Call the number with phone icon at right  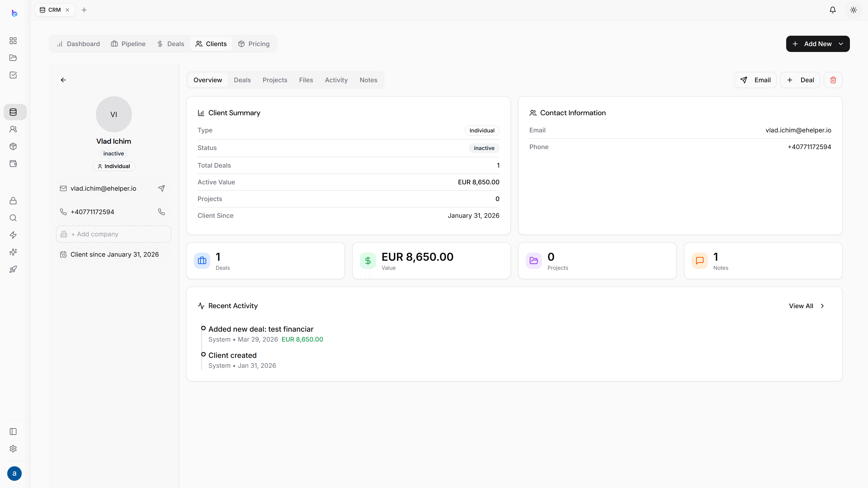coord(161,212)
